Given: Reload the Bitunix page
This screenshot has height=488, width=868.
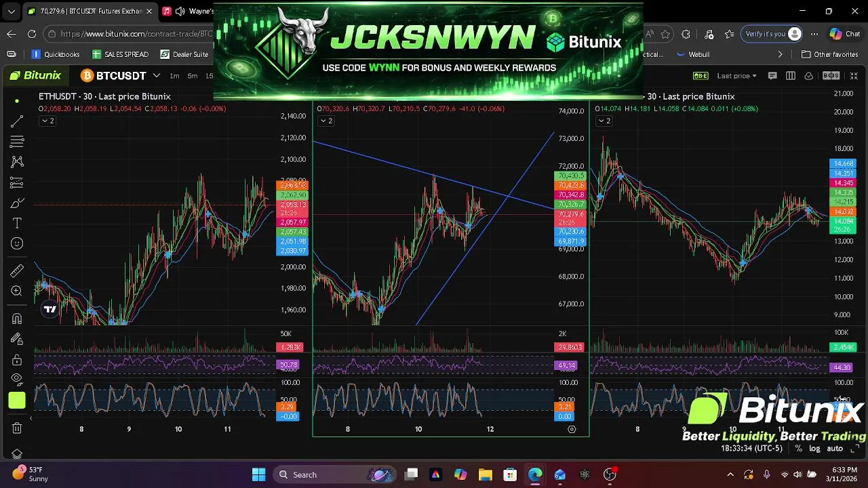Looking at the screenshot, I should point(32,34).
